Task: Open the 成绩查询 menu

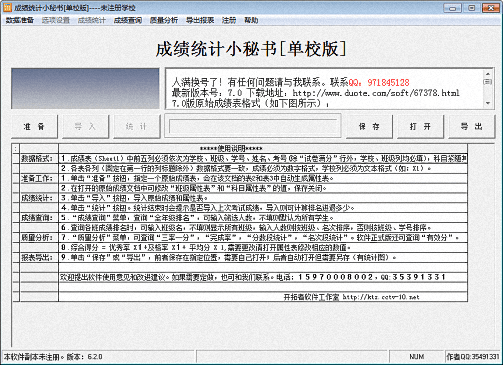Action: [128, 20]
